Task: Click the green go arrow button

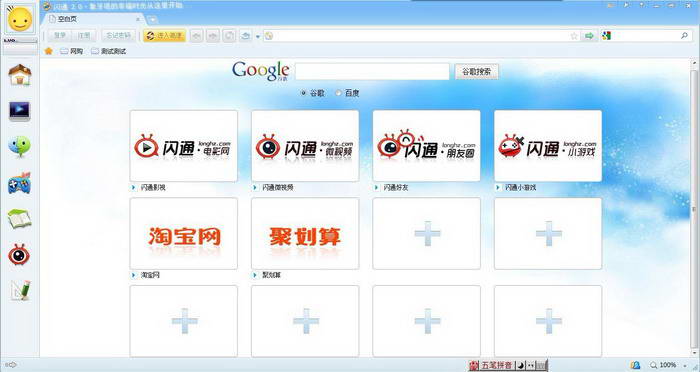Action: (589, 36)
